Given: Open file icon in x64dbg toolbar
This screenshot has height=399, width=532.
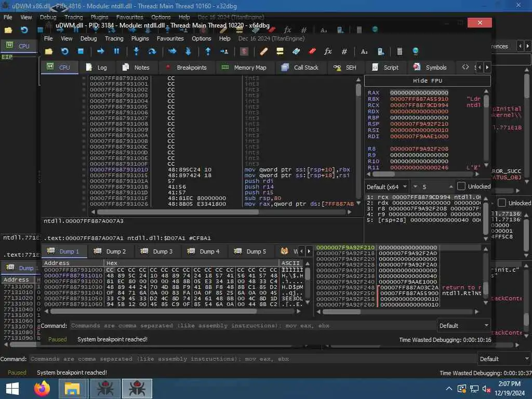Looking at the screenshot, I should click(49, 51).
